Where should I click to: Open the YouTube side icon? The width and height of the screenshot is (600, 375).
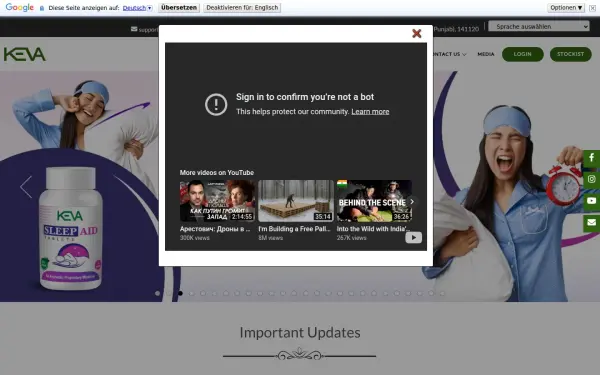[591, 201]
